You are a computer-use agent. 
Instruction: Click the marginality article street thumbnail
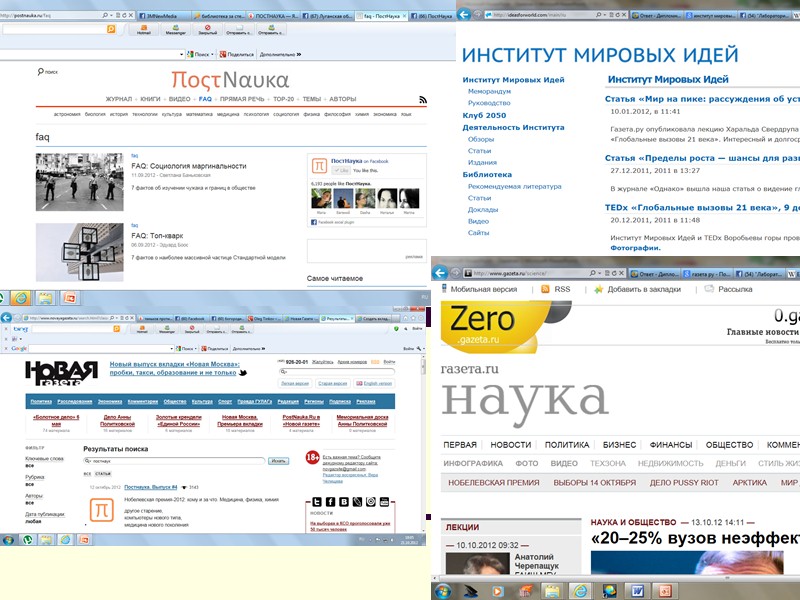pos(80,182)
